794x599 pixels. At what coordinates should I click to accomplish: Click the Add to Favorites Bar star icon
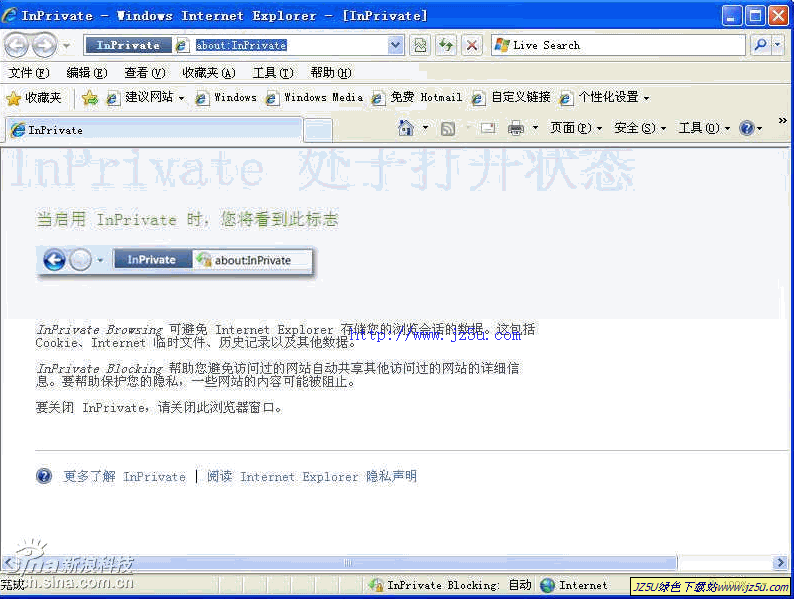tap(90, 97)
